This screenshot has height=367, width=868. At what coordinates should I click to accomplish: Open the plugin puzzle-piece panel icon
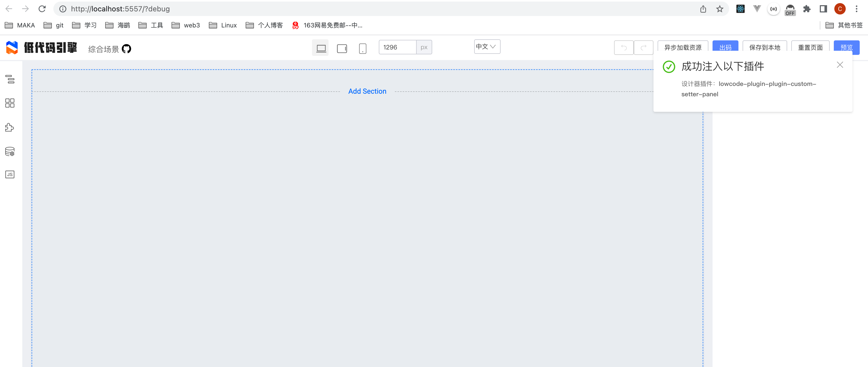click(x=10, y=127)
